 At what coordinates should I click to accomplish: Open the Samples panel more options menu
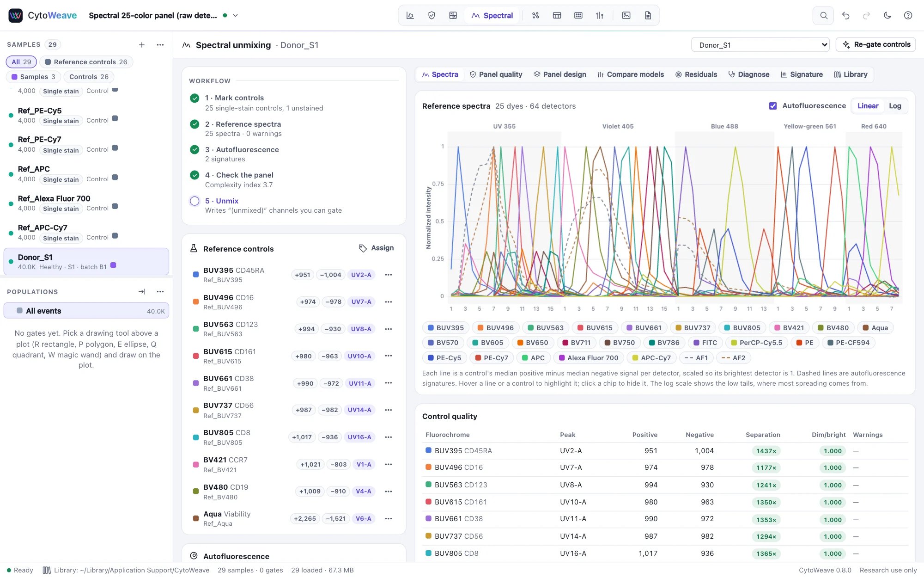point(160,44)
